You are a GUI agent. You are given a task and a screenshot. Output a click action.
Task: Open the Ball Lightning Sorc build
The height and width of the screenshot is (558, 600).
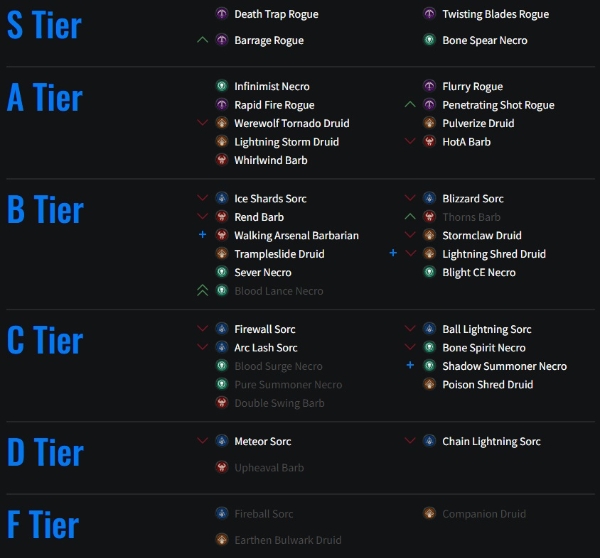(487, 330)
